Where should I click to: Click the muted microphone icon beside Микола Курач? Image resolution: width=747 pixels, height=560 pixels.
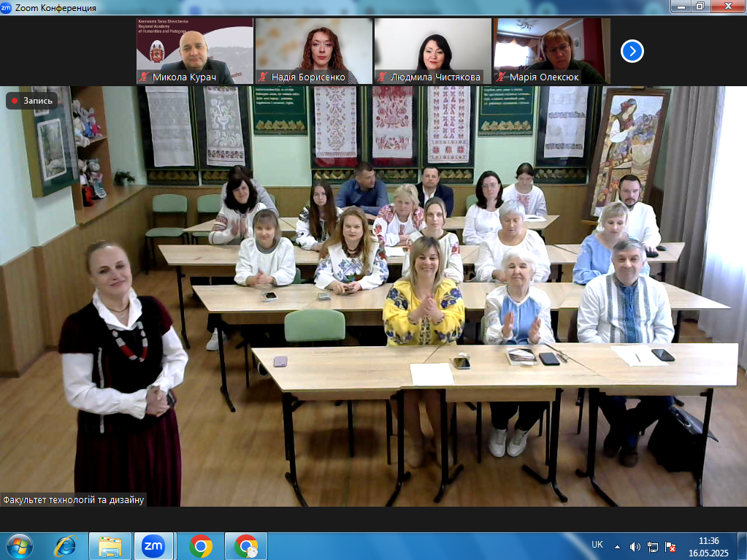[x=145, y=77]
